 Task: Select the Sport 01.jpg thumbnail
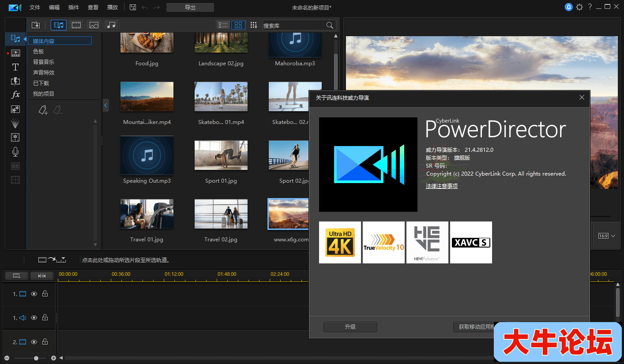(x=221, y=155)
